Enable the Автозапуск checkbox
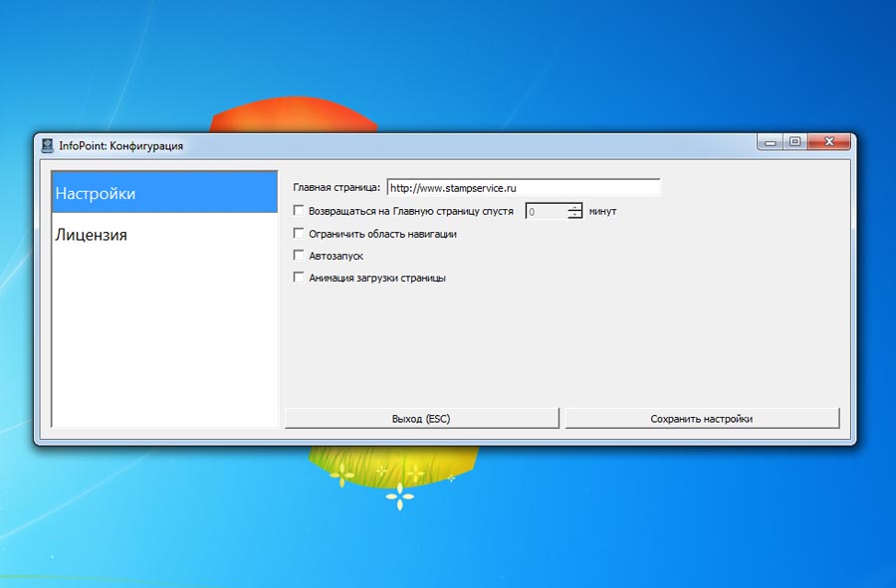The image size is (896, 588). pyautogui.click(x=299, y=255)
